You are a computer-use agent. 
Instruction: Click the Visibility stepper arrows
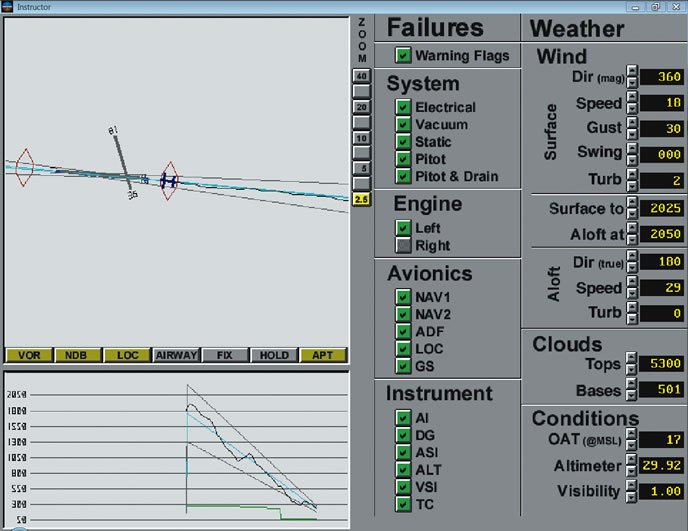(631, 491)
